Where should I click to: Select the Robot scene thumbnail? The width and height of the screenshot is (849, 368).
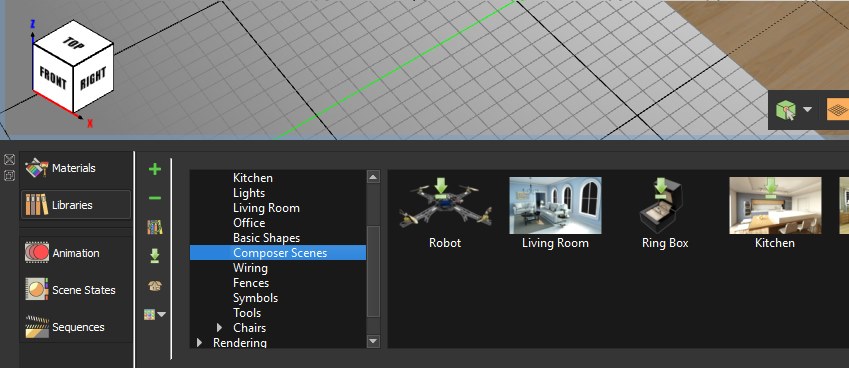coord(445,206)
